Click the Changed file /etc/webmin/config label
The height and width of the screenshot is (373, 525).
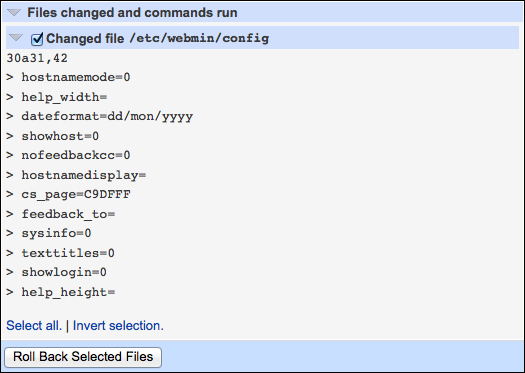[x=157, y=39]
